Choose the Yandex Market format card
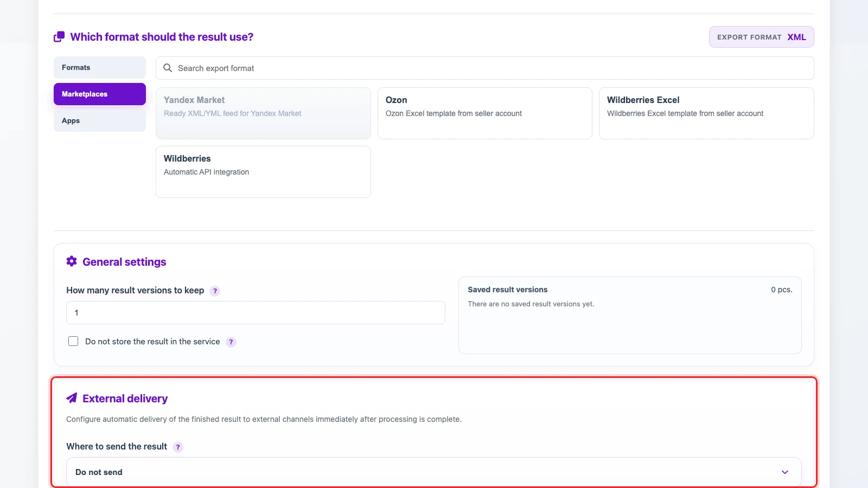 (x=263, y=113)
